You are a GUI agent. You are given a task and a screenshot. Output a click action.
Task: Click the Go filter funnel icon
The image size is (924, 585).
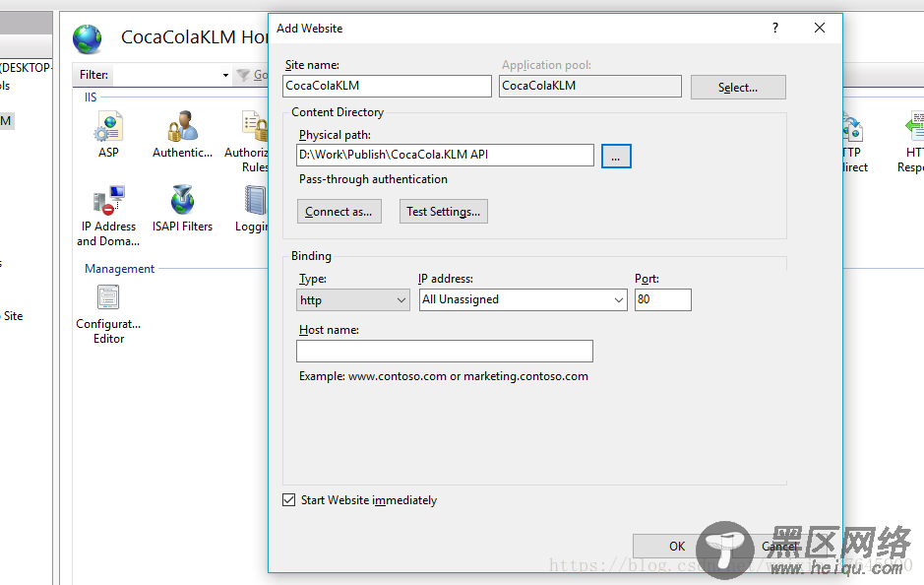[243, 76]
